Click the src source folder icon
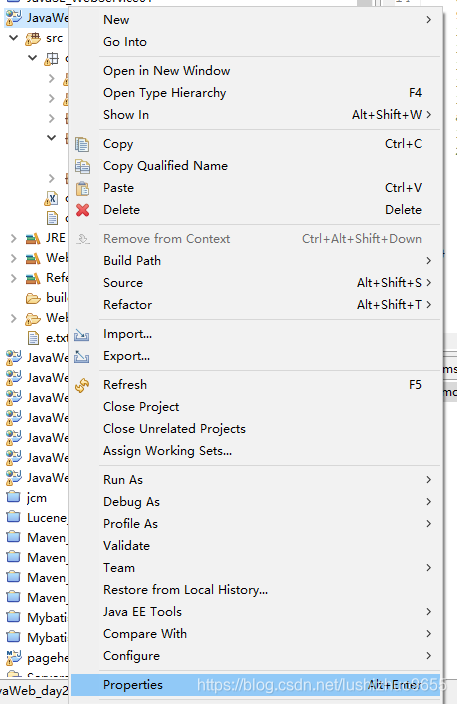The height and width of the screenshot is (704, 457). 33,39
